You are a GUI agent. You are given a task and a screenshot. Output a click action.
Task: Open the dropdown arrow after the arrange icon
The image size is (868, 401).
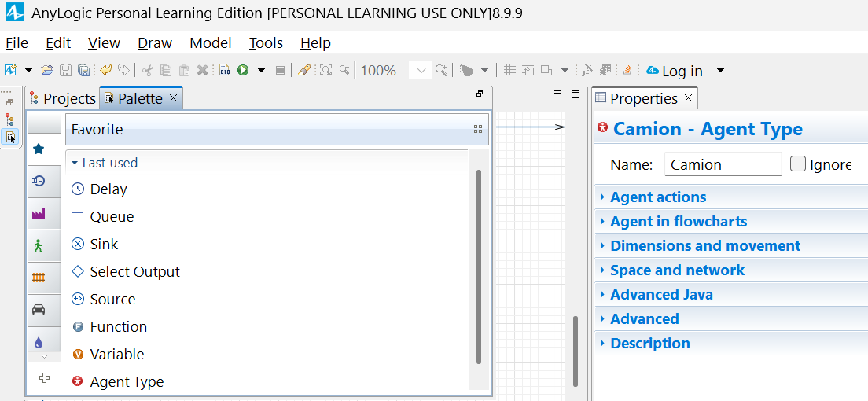(565, 70)
